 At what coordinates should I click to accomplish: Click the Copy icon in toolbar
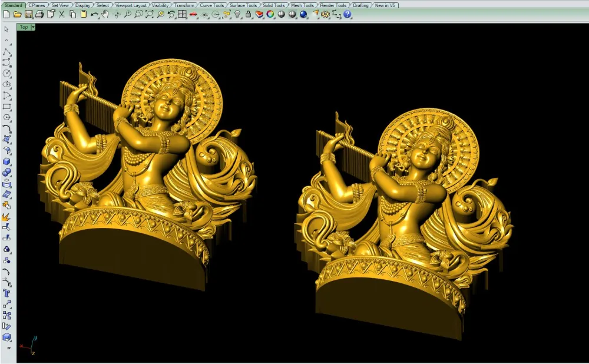73,14
